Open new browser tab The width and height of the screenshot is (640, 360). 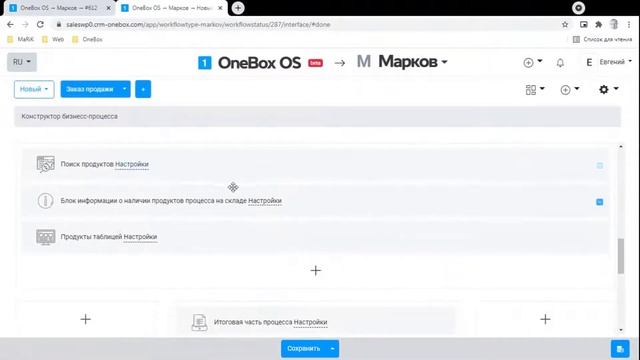(x=238, y=8)
